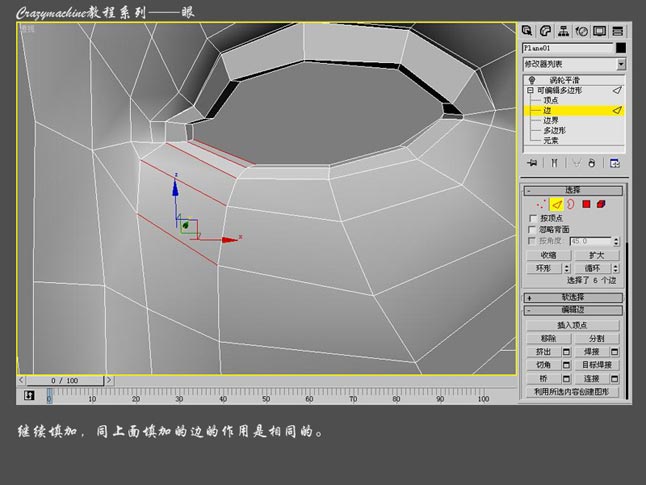Screen dimensions: 646x485
Task: Click the 循环 loop spinner arrows
Action: point(616,269)
